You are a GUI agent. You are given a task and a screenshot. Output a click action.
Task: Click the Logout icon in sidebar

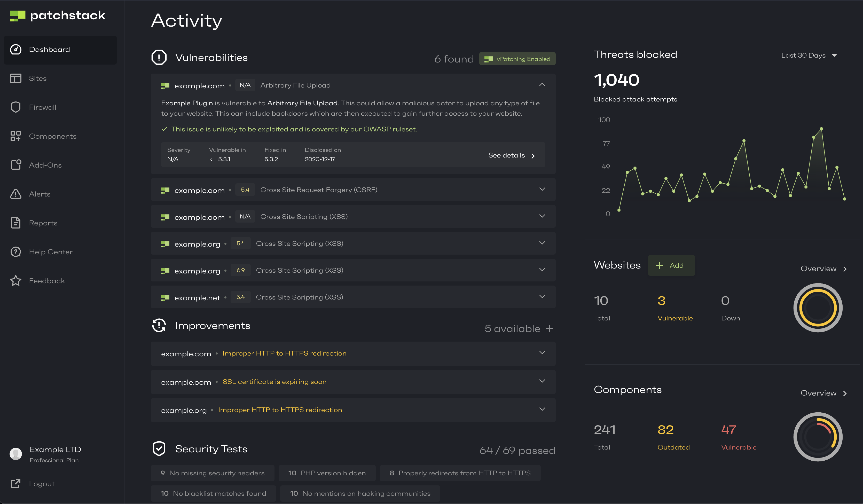16,483
